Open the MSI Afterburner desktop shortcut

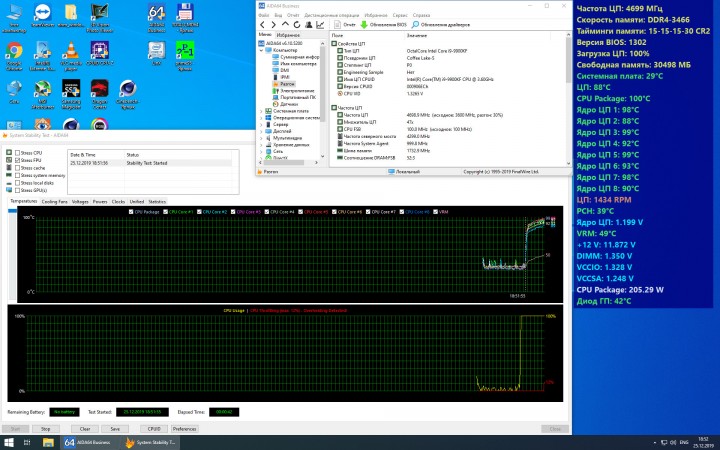coord(43,94)
